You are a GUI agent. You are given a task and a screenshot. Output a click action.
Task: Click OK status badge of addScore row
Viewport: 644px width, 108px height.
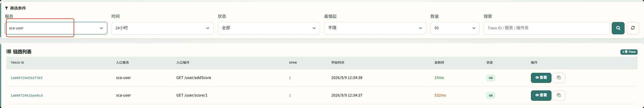point(491,78)
